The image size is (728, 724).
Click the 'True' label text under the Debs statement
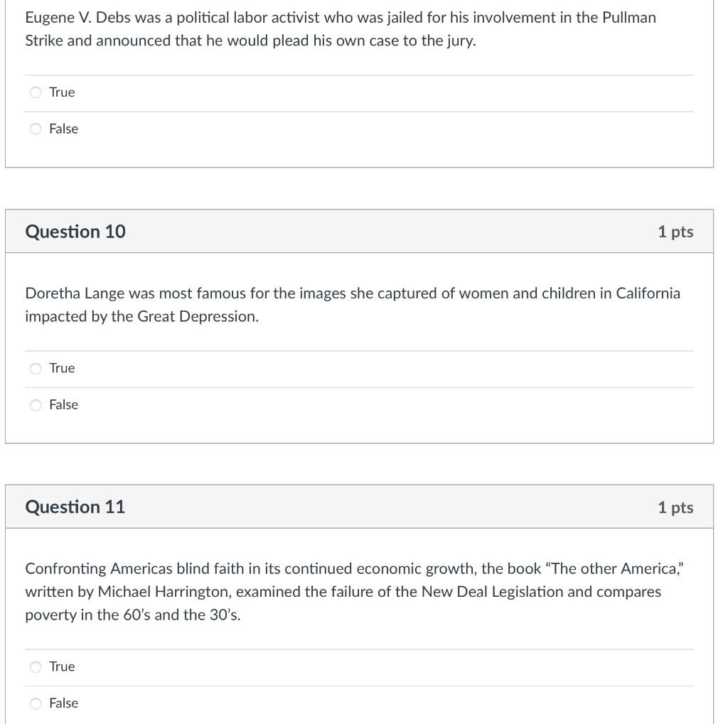click(62, 92)
